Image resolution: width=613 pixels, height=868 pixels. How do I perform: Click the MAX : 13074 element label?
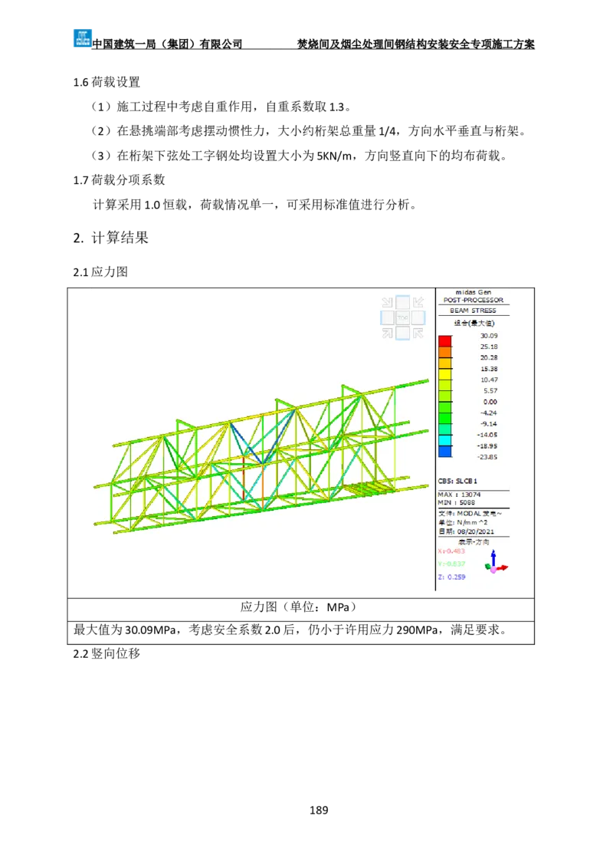coord(458,495)
